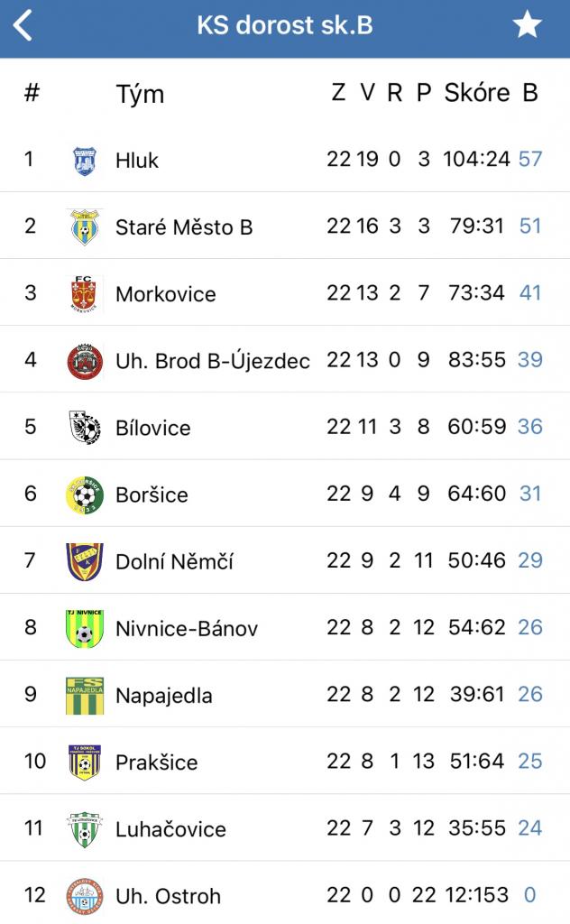Image resolution: width=570 pixels, height=924 pixels.
Task: Tap the Hluk team crest
Action: point(84,161)
